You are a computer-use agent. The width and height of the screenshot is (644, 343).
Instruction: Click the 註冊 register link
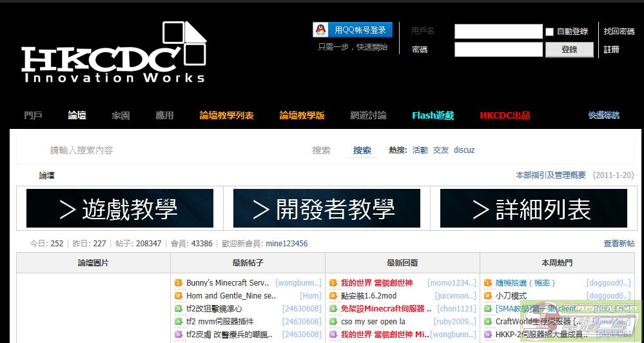(611, 50)
